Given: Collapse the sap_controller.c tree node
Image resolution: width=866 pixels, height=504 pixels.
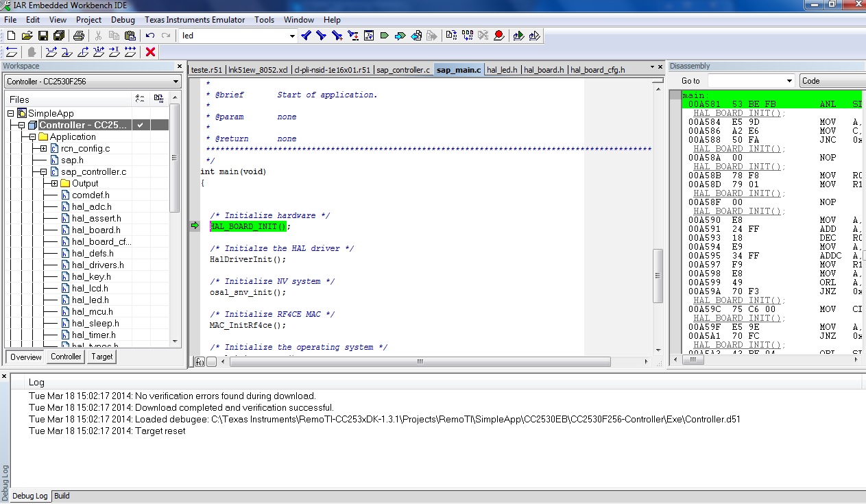Looking at the screenshot, I should 43,171.
